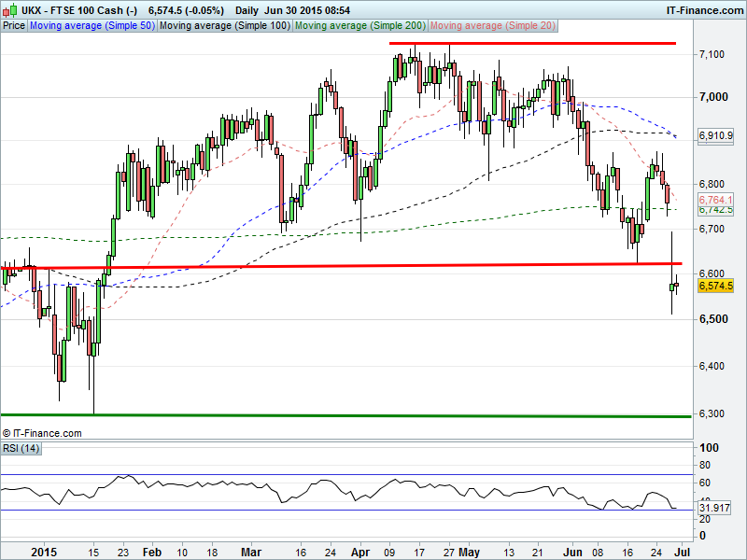Image resolution: width=747 pixels, height=560 pixels.
Task: Click the Moving average (Simple 200) legend
Action: (360, 26)
